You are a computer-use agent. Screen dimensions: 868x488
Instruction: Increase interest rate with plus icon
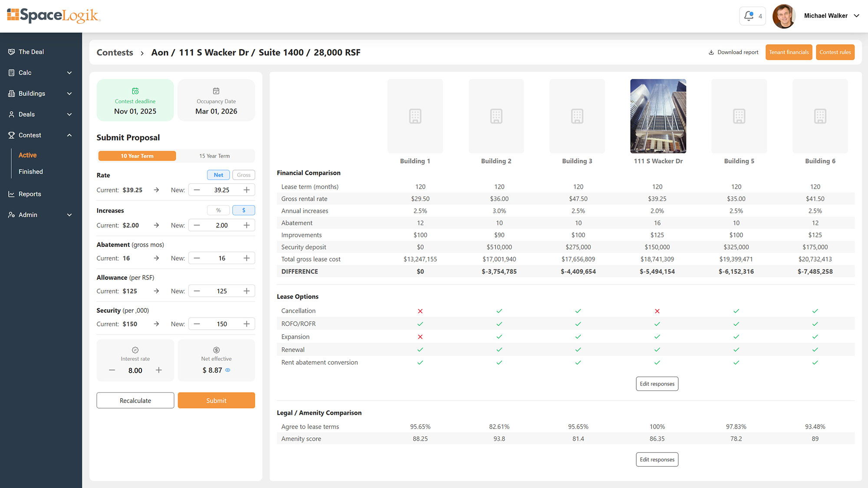[159, 370]
